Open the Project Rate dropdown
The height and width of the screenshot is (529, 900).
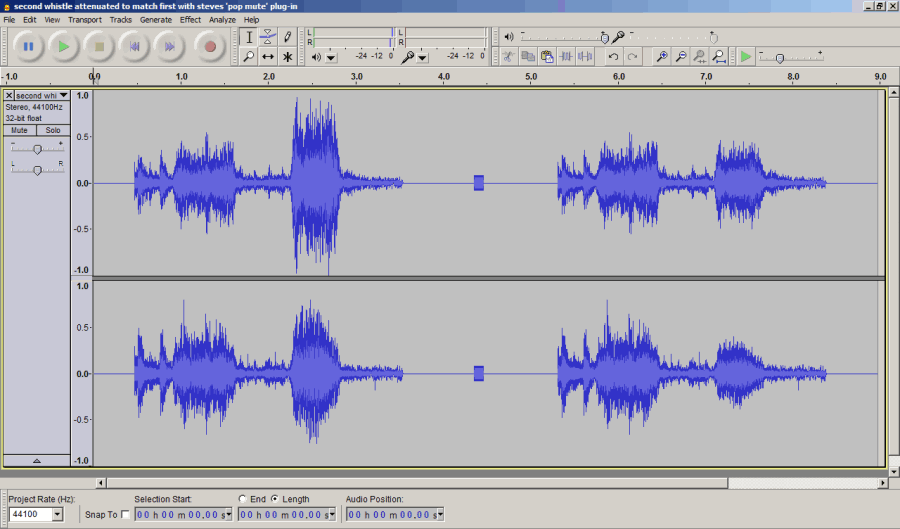[x=57, y=515]
